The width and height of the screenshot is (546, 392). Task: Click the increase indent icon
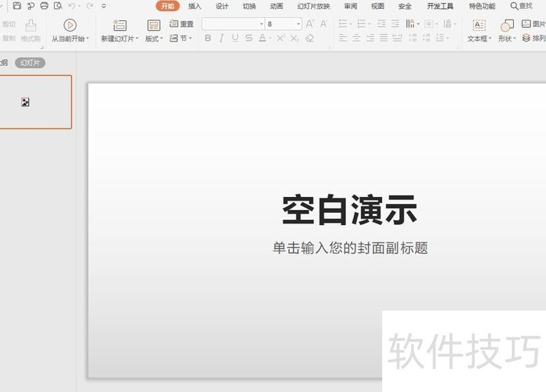[395, 24]
